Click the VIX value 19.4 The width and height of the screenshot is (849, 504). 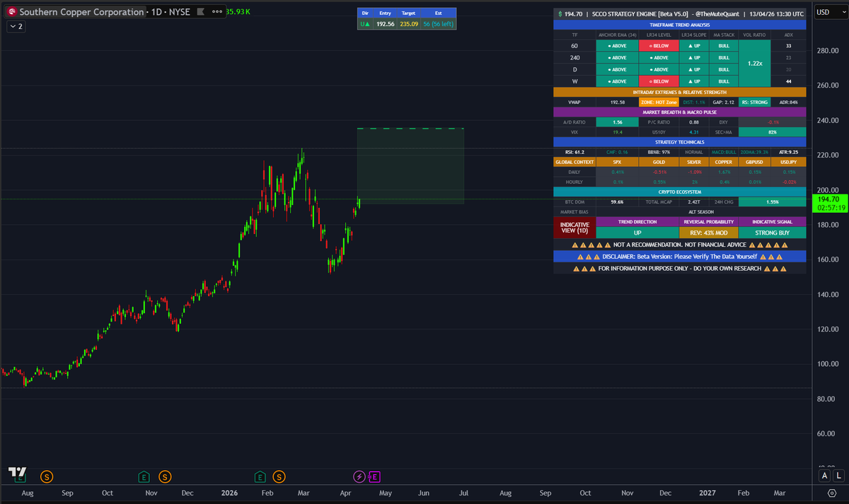pos(617,132)
